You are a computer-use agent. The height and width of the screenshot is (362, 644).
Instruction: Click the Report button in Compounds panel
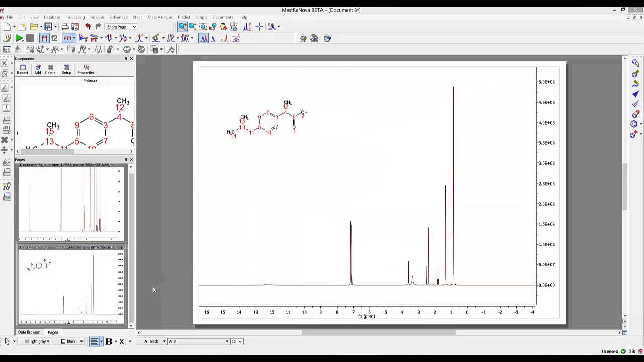(23, 70)
